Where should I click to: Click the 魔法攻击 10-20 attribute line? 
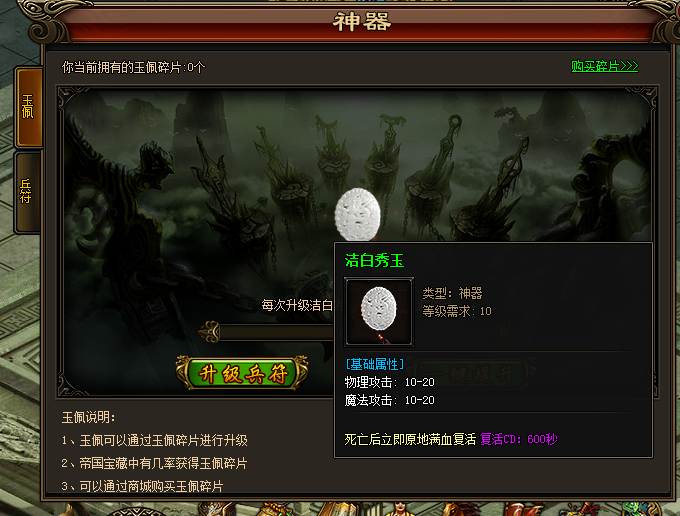point(389,400)
